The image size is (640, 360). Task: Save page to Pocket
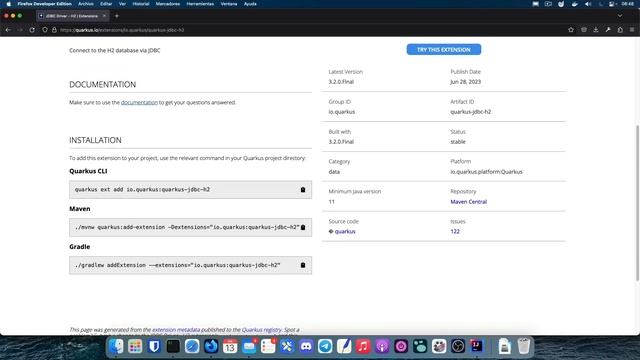(x=584, y=30)
